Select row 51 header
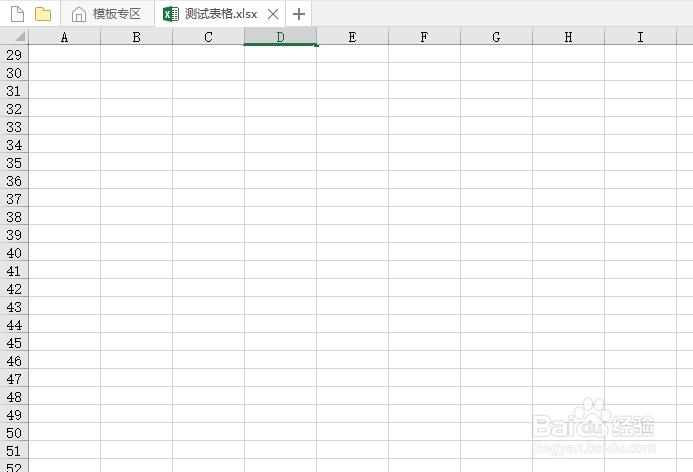Image resolution: width=693 pixels, height=472 pixels. (14, 451)
